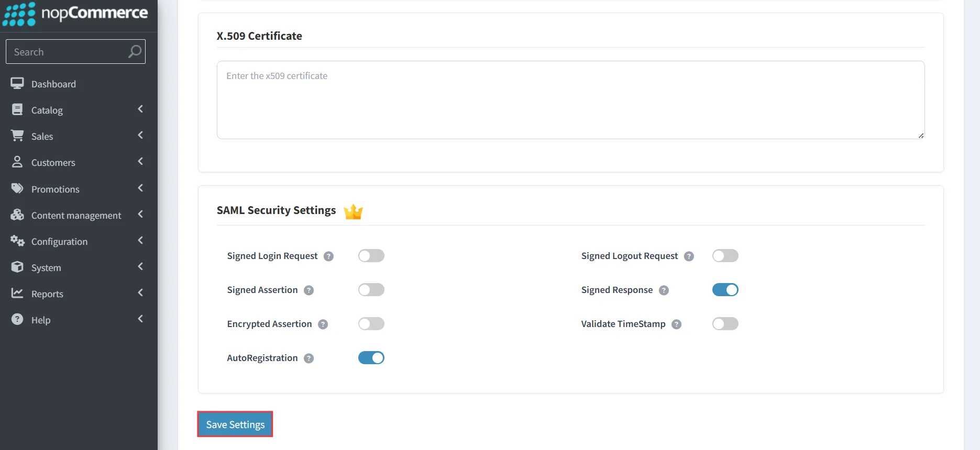Image resolution: width=980 pixels, height=450 pixels.
Task: Open the Reports menu item
Action: 47,294
